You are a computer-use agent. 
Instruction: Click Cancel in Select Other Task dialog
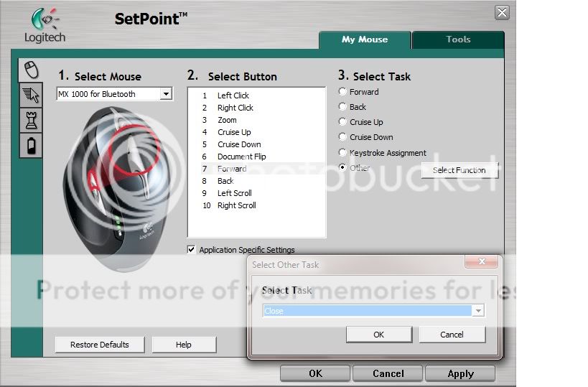pyautogui.click(x=452, y=335)
